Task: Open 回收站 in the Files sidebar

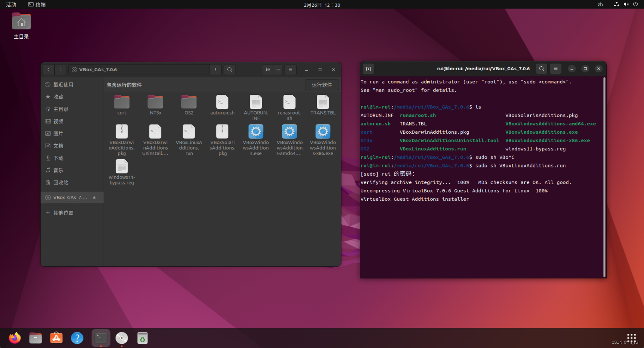Action: (72, 182)
